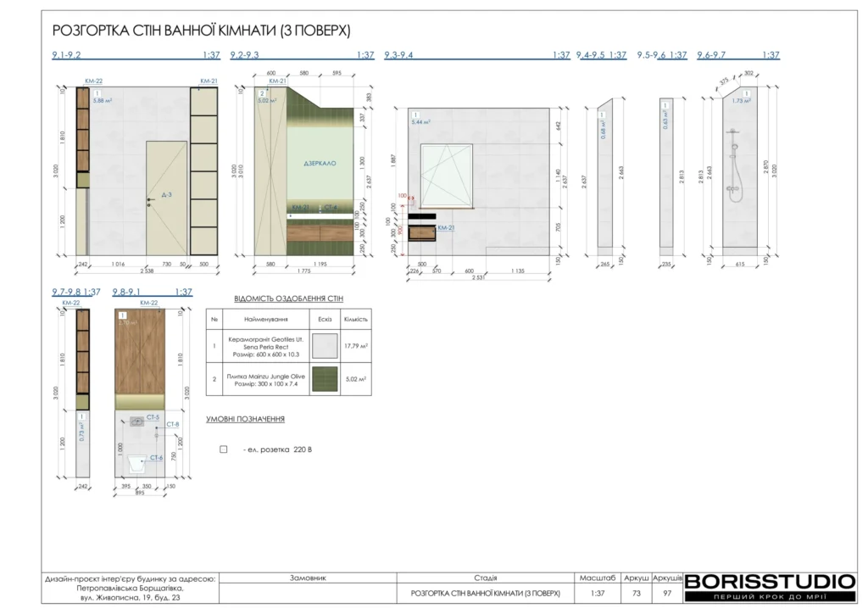The height and width of the screenshot is (614, 868).
Task: Click the СТ-6 fixture label
Action: point(157,458)
